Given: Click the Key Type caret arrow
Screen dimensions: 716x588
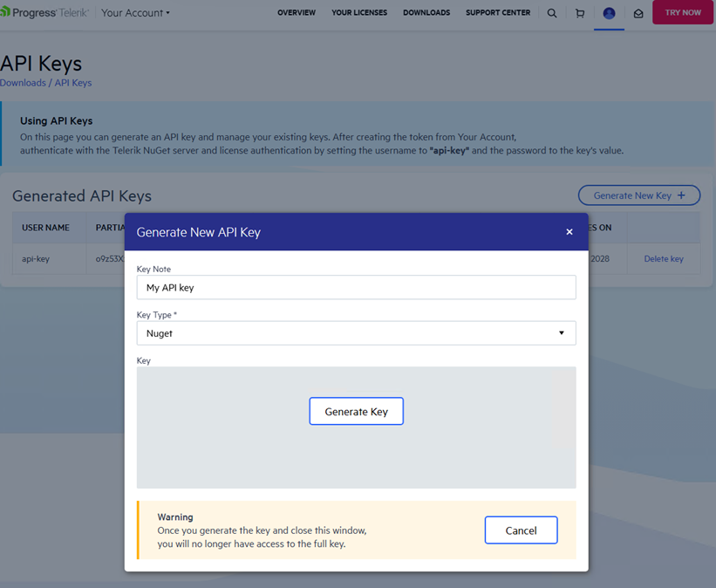Looking at the screenshot, I should [x=563, y=332].
